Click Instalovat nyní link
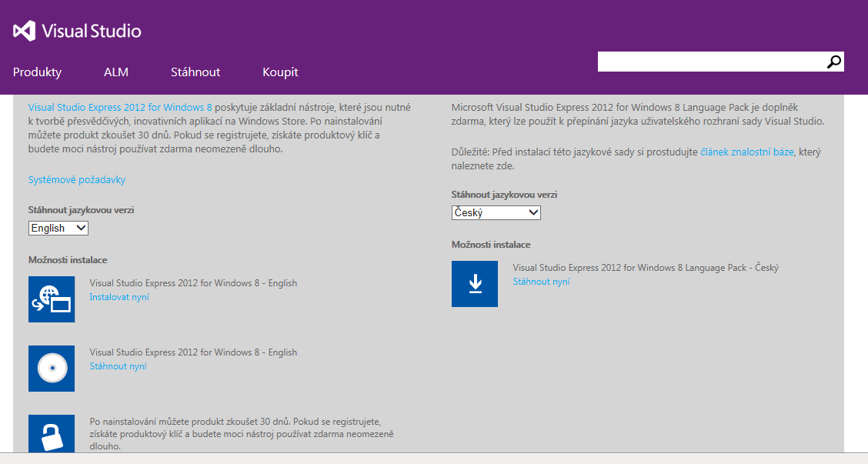 click(x=119, y=297)
